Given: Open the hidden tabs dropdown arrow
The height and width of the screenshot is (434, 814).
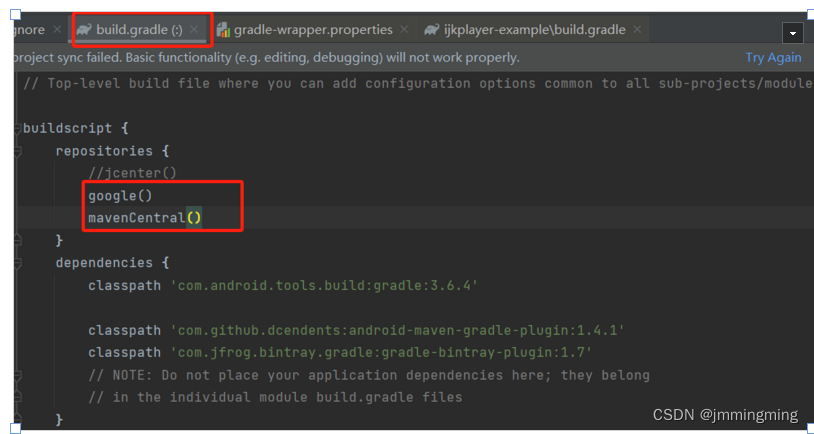Looking at the screenshot, I should point(793,33).
